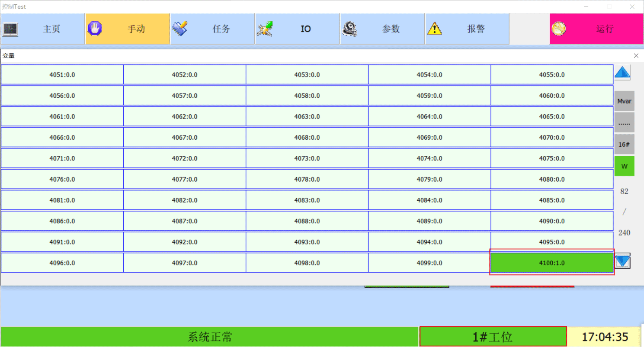Click the run button's round icon
The height and width of the screenshot is (347, 644).
click(559, 29)
